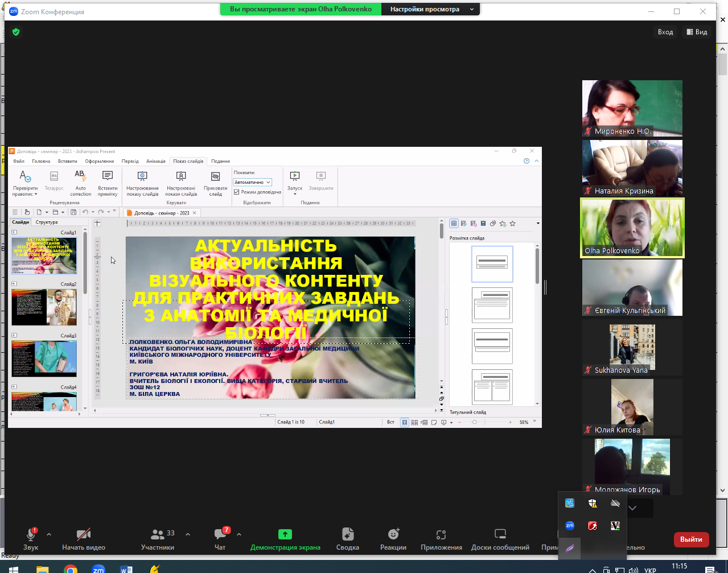Switch to the Анімація ribbon tab

156,161
